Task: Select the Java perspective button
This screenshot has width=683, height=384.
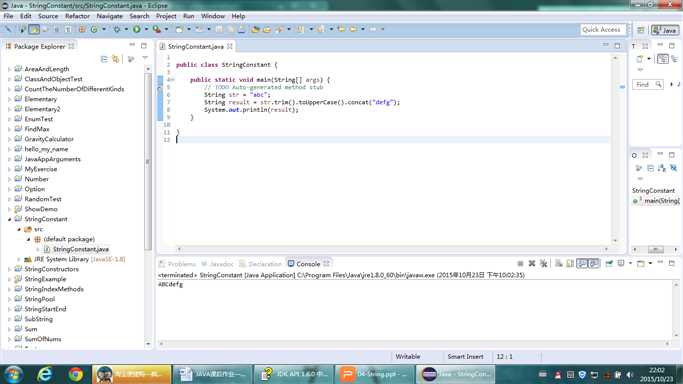Action: (x=665, y=30)
